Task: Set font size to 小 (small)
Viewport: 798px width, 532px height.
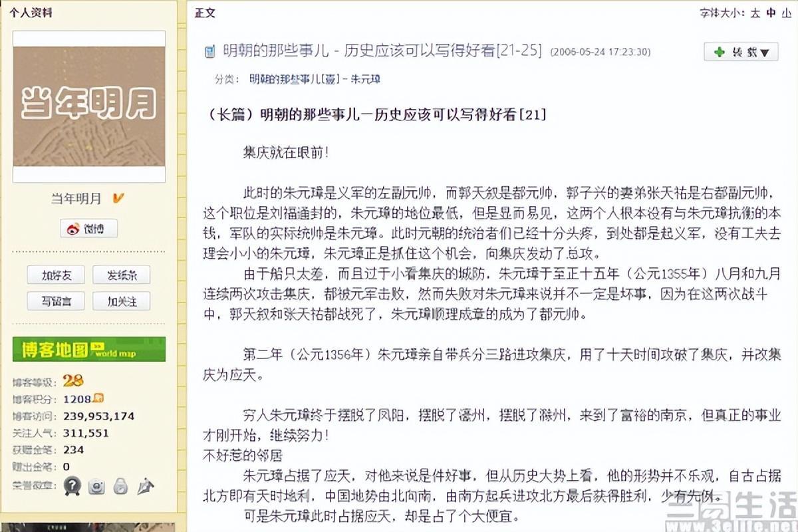Action: pyautogui.click(x=787, y=13)
